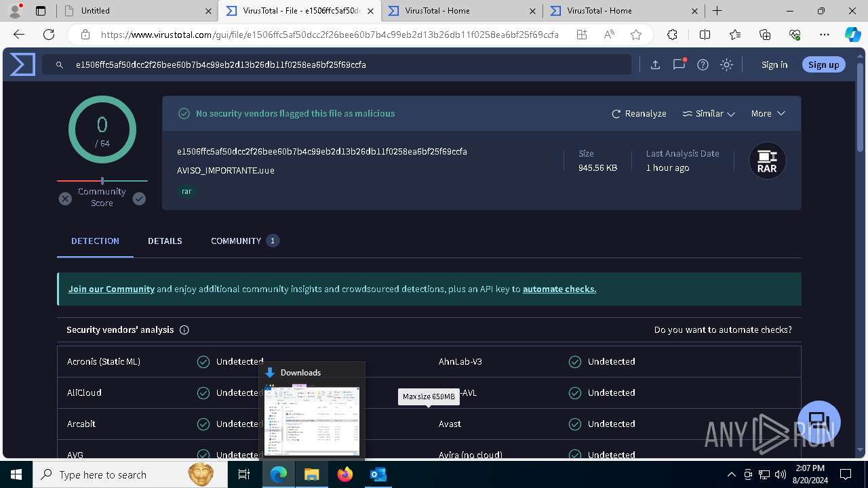Image resolution: width=868 pixels, height=488 pixels.
Task: Click the automate checks link
Action: 559,289
